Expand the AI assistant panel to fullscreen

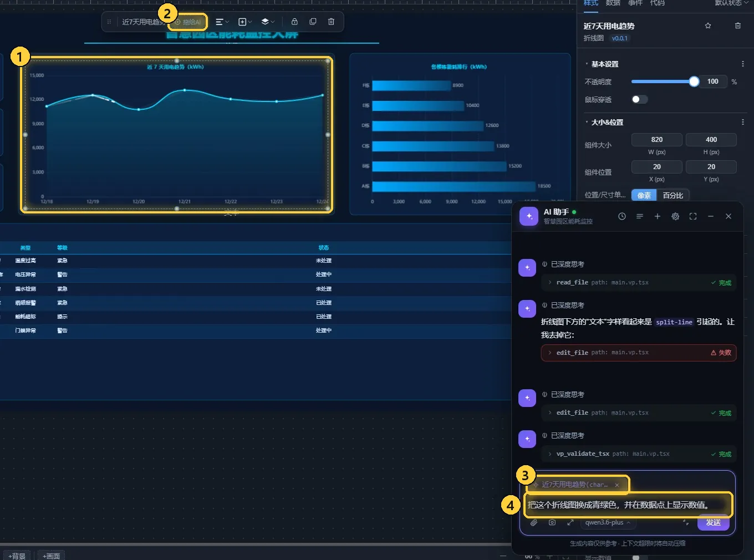tap(693, 216)
